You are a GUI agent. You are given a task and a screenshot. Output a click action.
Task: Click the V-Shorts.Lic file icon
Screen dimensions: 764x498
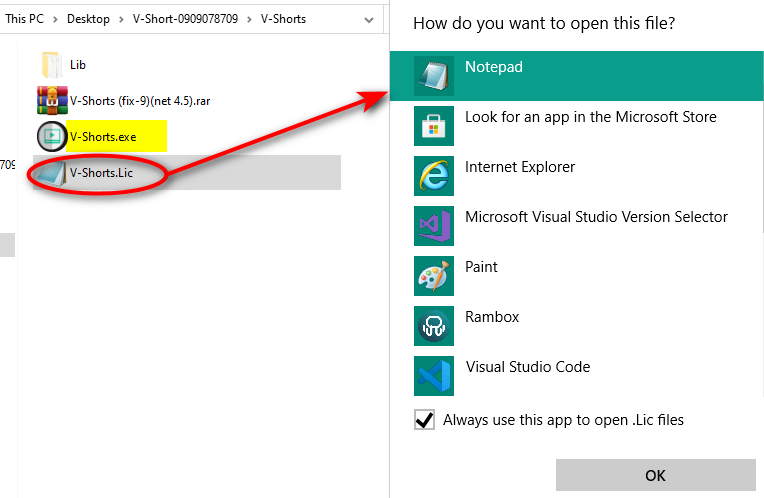point(52,173)
